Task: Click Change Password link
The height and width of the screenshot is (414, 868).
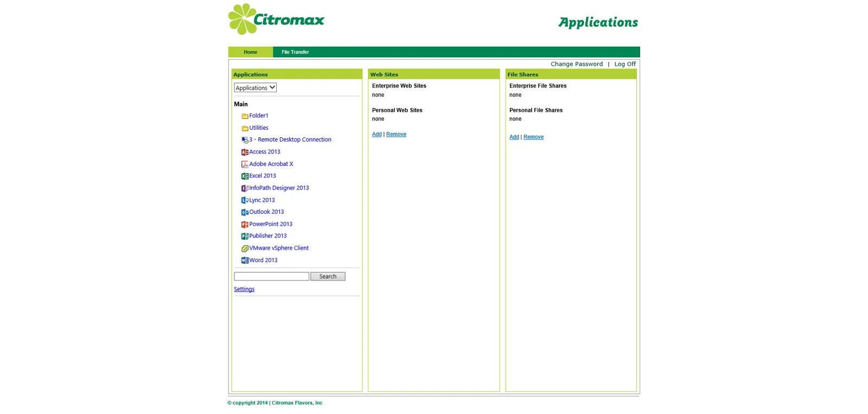Action: (x=577, y=64)
